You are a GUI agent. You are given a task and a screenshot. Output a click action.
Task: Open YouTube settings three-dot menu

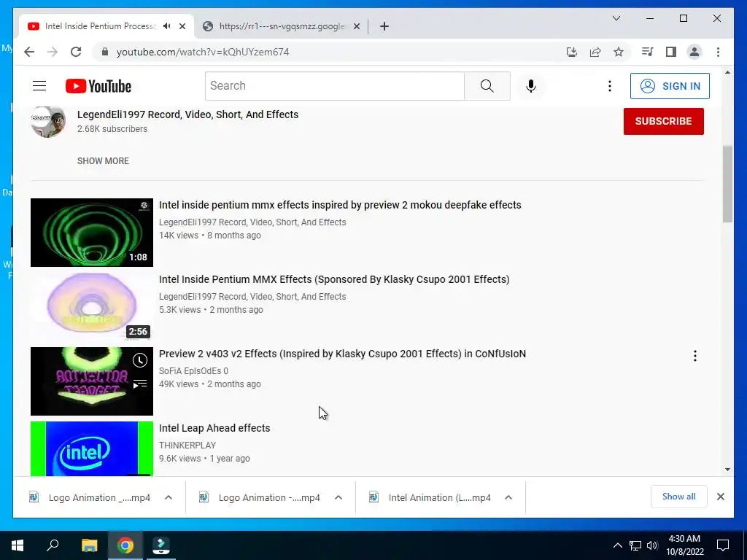(609, 86)
